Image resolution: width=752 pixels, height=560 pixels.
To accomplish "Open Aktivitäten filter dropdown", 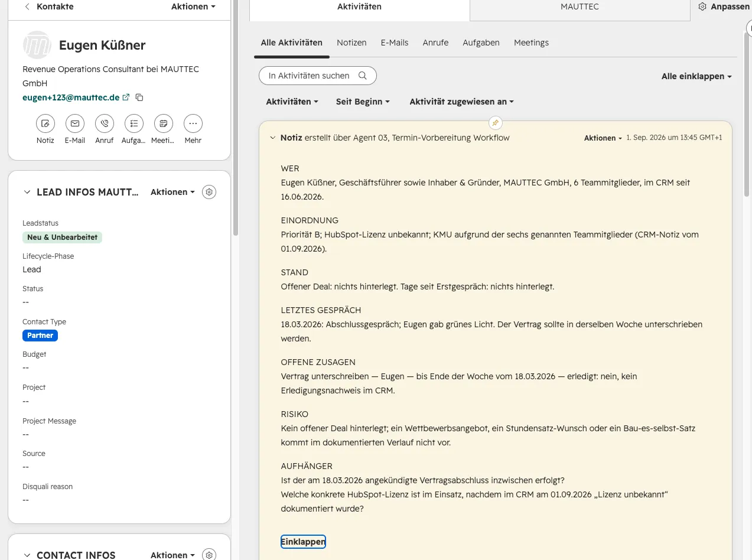I will (x=292, y=102).
